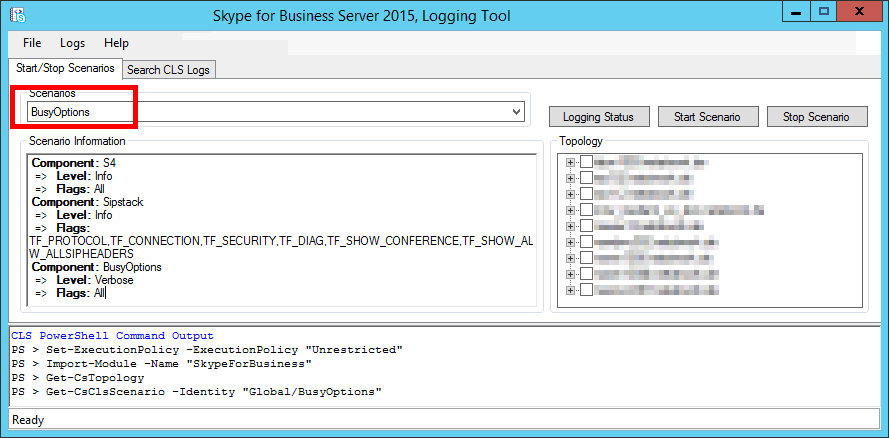
Task: Tick the topmost Topology tree checkbox
Action: (x=586, y=162)
